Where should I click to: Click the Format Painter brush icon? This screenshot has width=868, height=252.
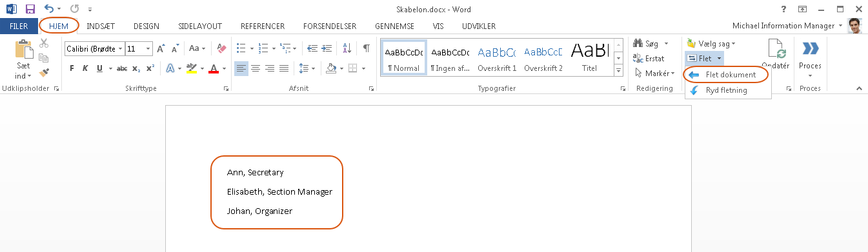44,73
